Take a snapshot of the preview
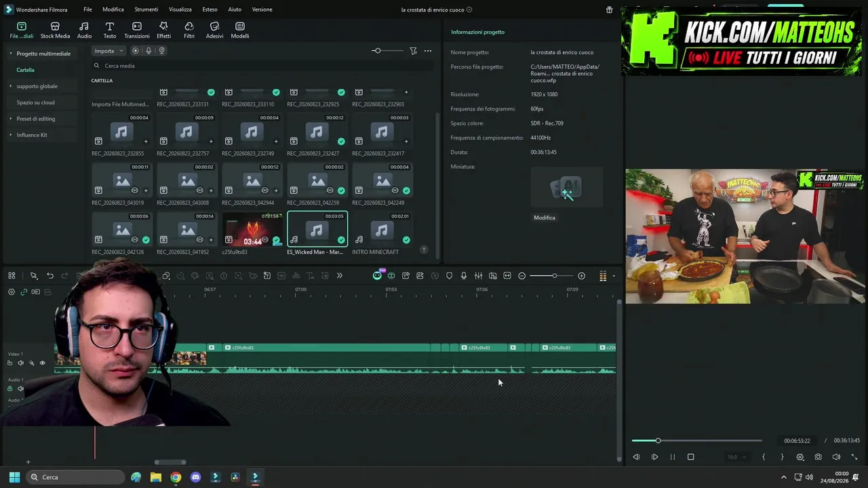The height and width of the screenshot is (488, 868). click(818, 457)
